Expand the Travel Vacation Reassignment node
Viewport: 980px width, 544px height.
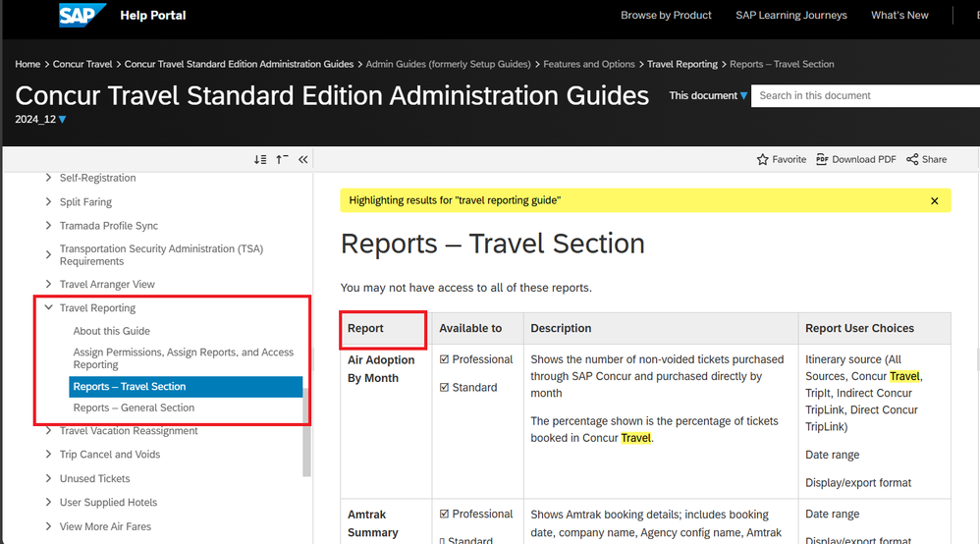(x=48, y=430)
